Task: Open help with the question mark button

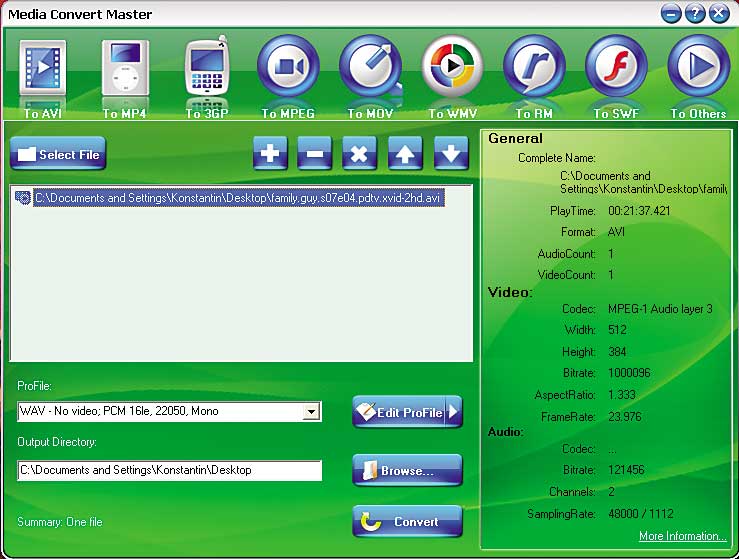Action: click(x=695, y=13)
